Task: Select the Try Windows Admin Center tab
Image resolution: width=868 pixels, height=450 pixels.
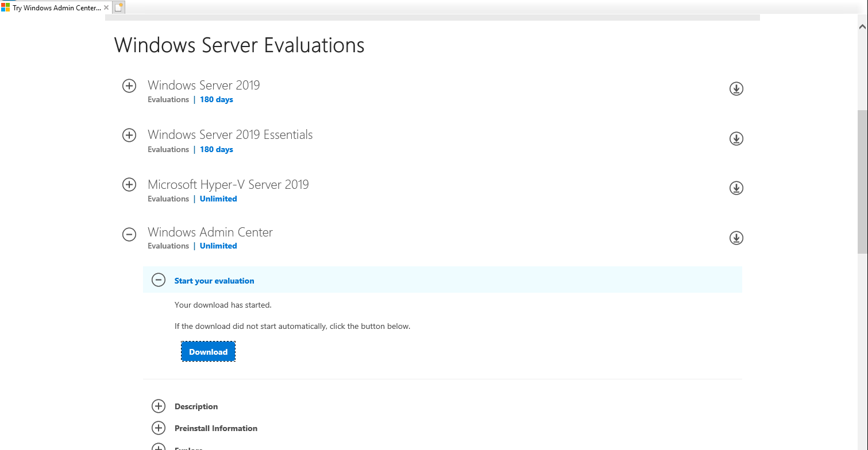Action: tap(56, 8)
